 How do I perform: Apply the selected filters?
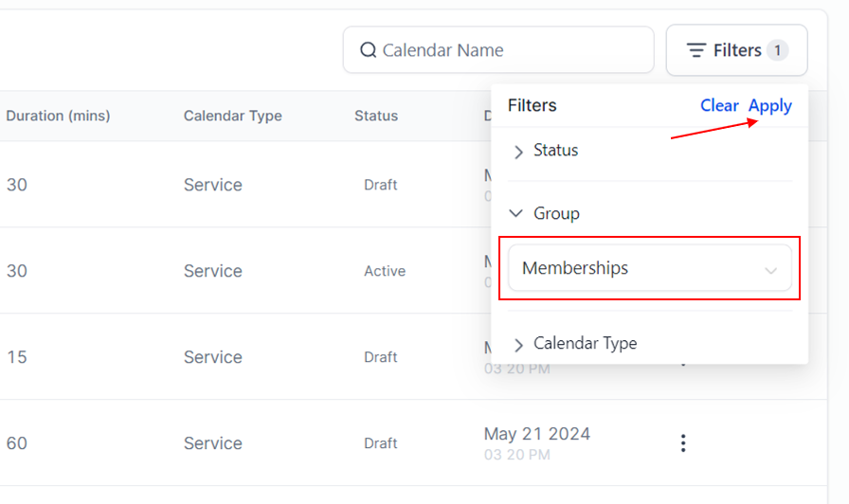click(770, 105)
